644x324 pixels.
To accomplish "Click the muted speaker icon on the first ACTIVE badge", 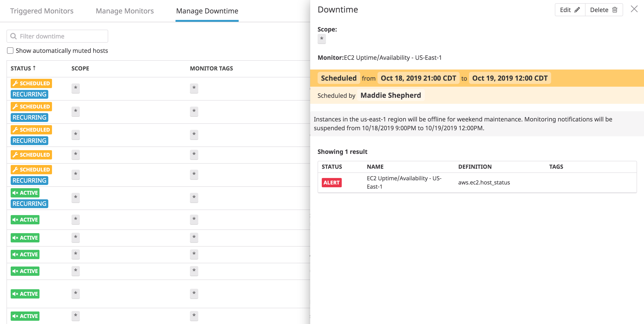I will 15,193.
